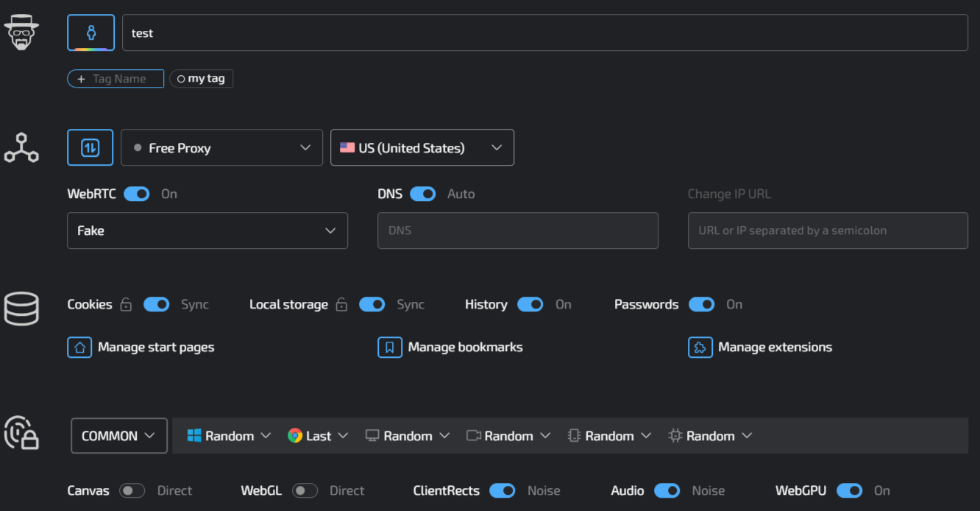Image resolution: width=980 pixels, height=511 pixels.
Task: Toggle WebRTC off
Action: click(136, 194)
